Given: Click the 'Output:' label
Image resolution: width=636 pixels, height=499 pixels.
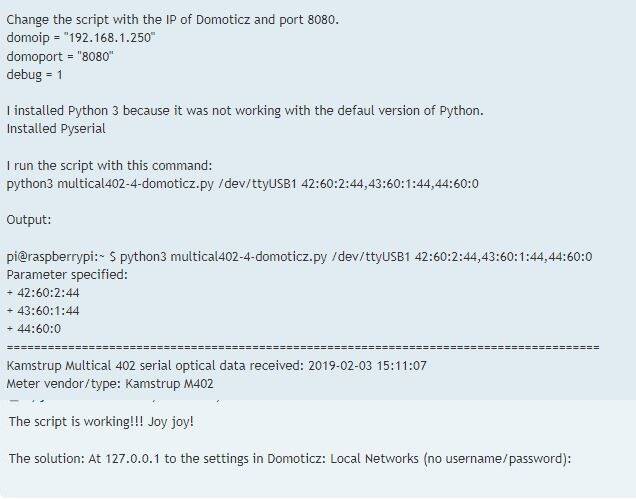Looking at the screenshot, I should [x=29, y=219].
